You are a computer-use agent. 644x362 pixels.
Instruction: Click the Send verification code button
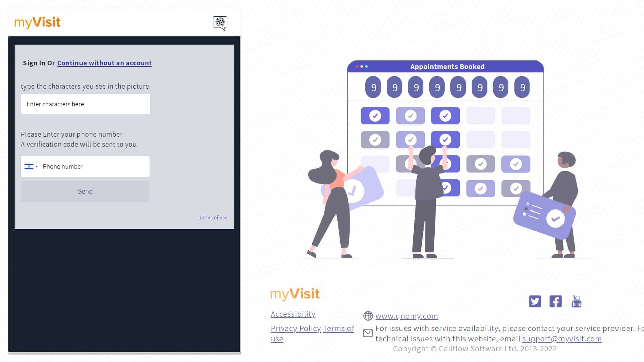coord(85,191)
